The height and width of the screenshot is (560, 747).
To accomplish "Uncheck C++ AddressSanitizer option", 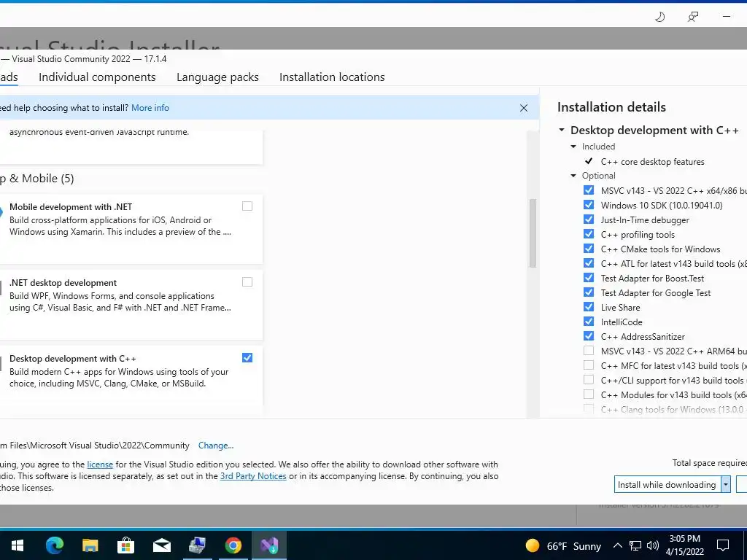I will click(589, 336).
